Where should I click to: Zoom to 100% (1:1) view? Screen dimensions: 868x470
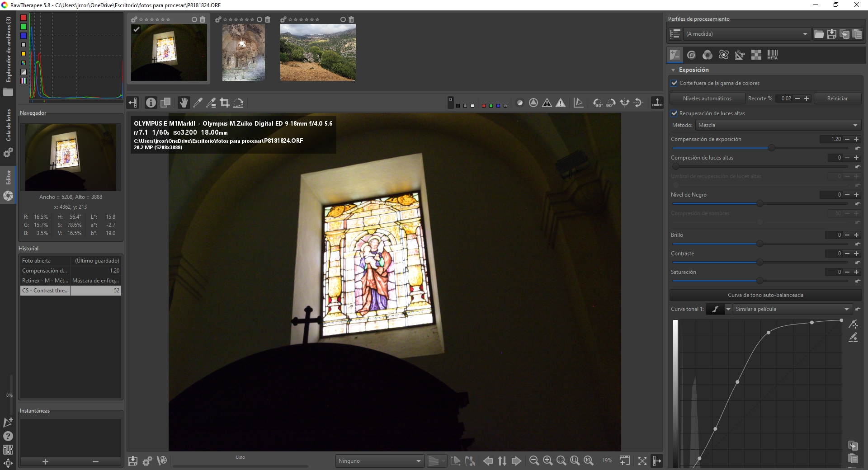point(588,461)
